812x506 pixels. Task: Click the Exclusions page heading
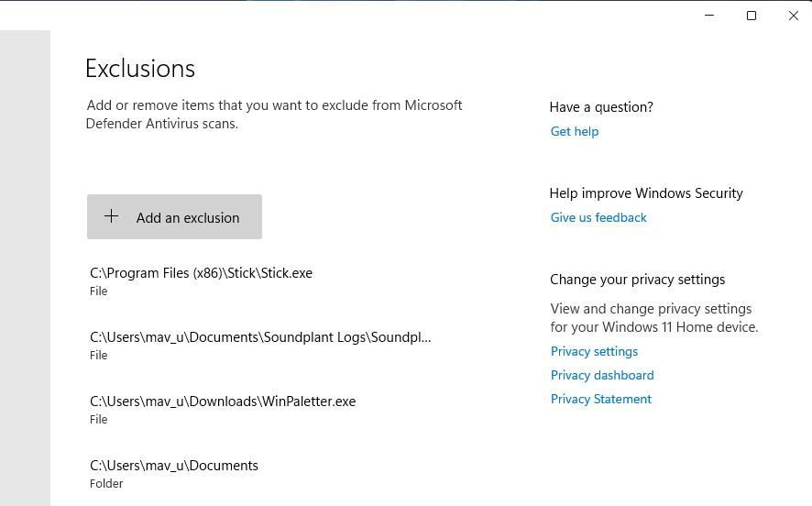pos(140,69)
